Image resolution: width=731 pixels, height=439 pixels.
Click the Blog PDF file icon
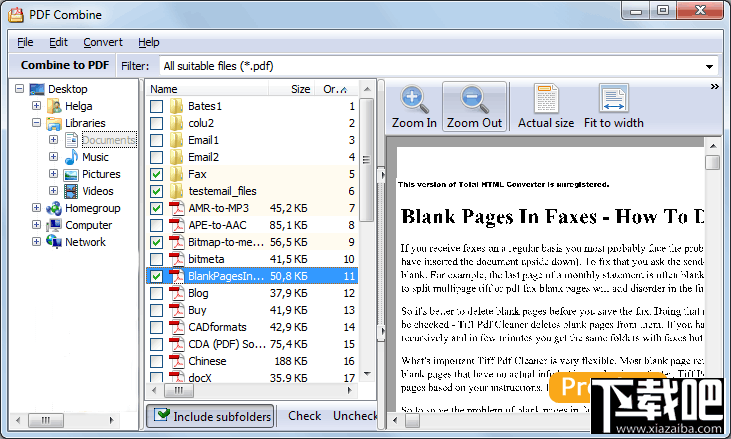pos(176,293)
